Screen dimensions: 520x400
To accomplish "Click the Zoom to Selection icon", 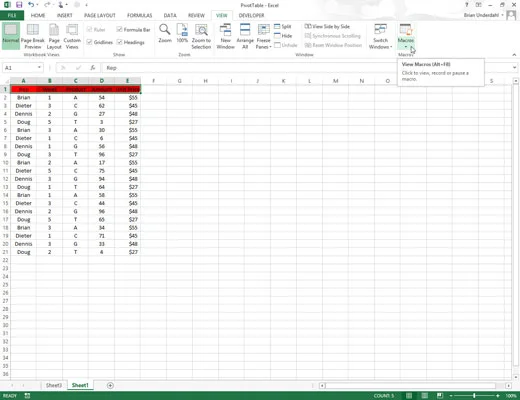I will click(x=201, y=36).
